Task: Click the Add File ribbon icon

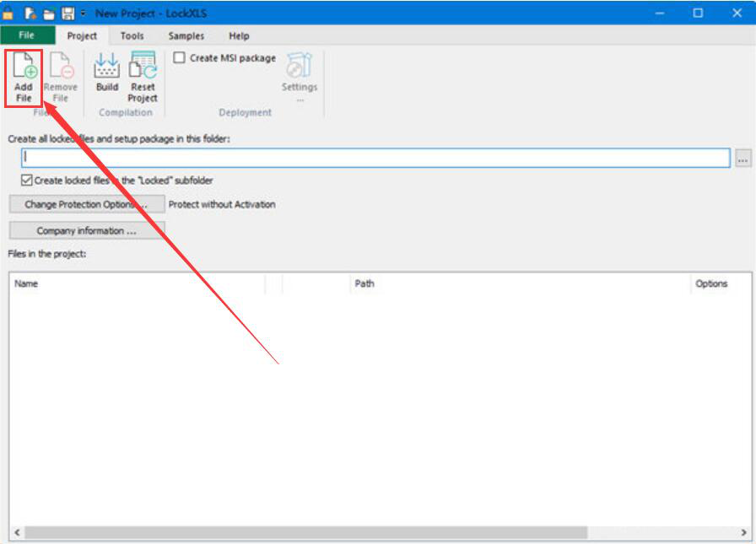Action: click(x=24, y=78)
